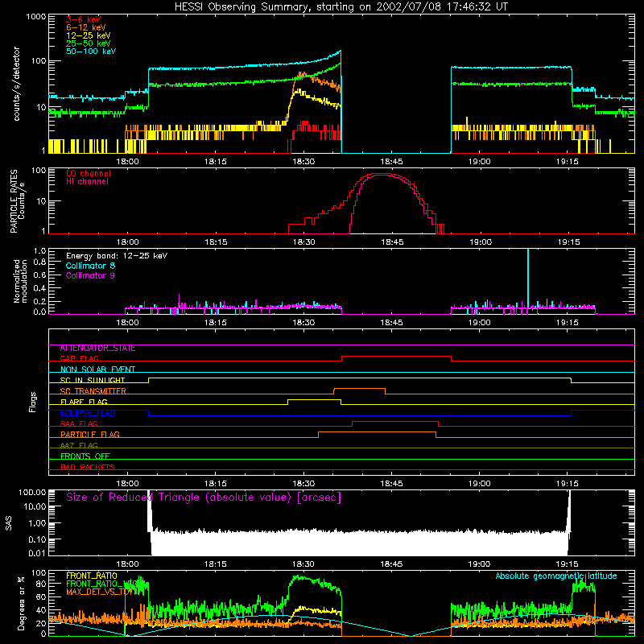Viewport: 644px width, 644px height.
Task: Click the PARTICLE_FLAG label
Action: (90, 435)
